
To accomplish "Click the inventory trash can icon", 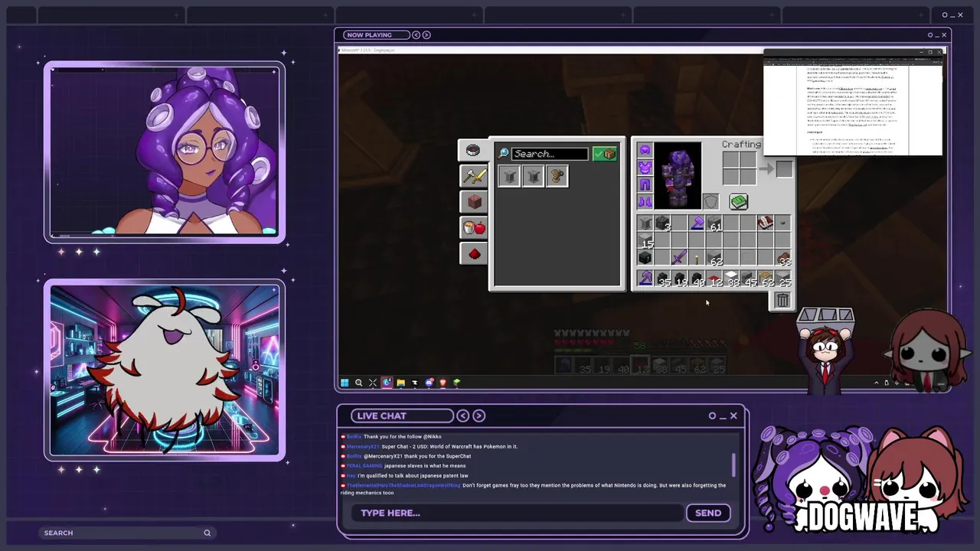I will 782,300.
